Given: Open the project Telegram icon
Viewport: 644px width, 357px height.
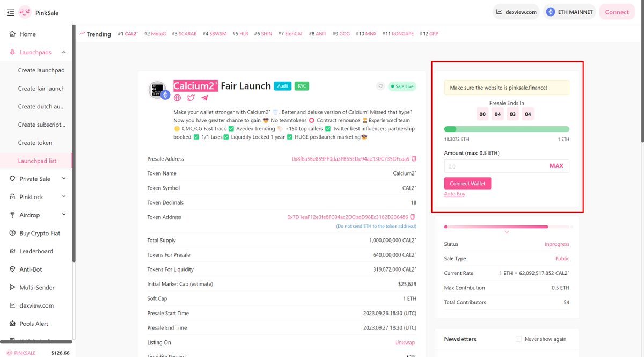Looking at the screenshot, I should [204, 98].
